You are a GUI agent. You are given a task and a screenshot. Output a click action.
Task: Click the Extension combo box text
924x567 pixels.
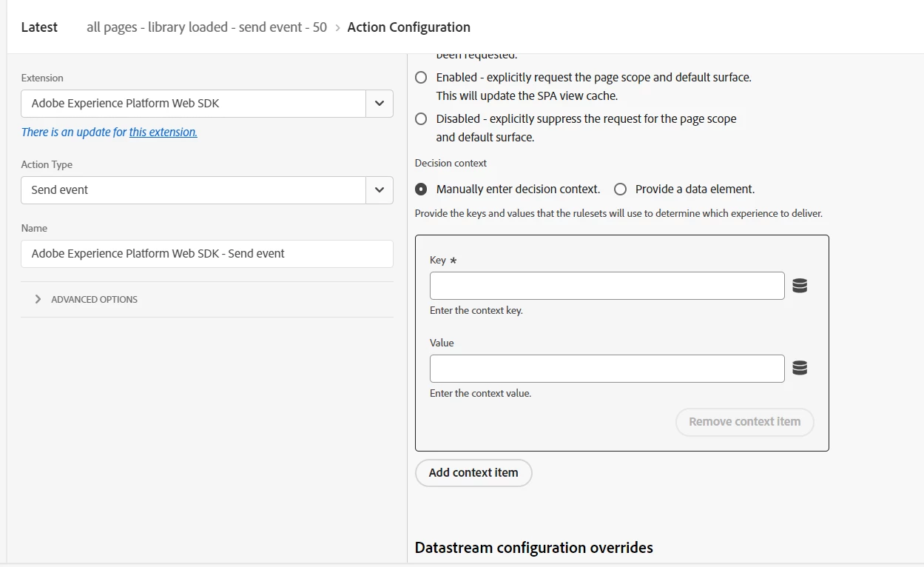pos(193,104)
